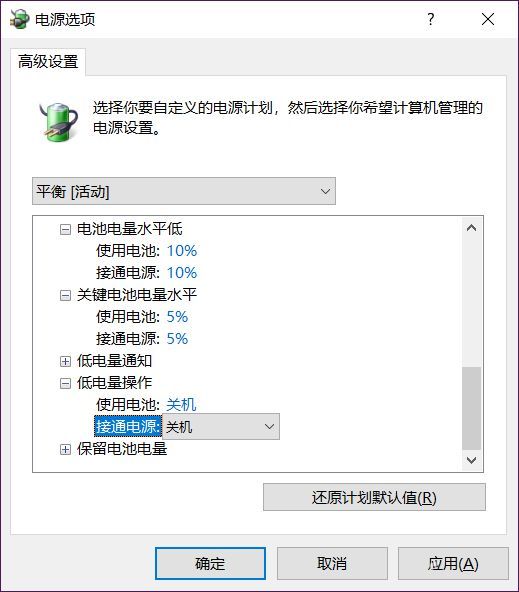Click the 确定 button

point(210,563)
